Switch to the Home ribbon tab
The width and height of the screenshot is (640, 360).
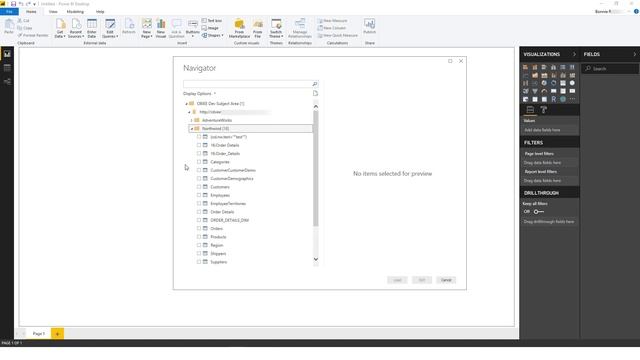(x=31, y=11)
